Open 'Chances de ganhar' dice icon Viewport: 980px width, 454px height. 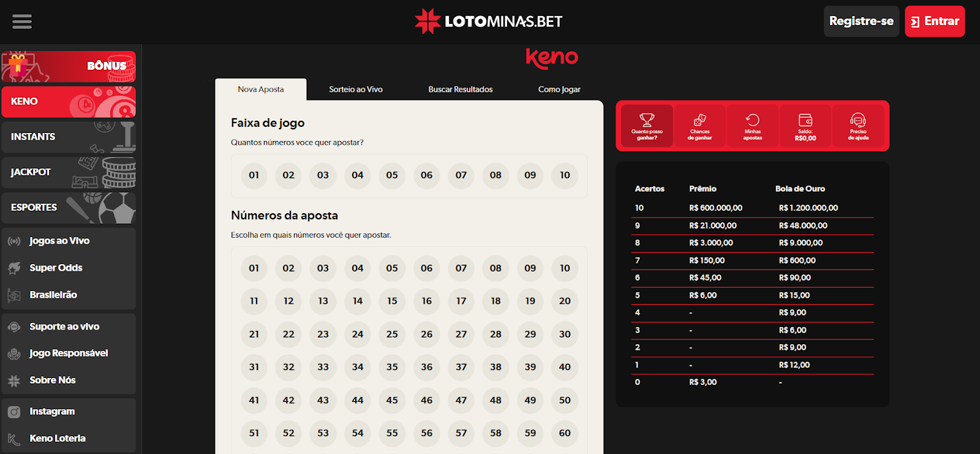699,126
